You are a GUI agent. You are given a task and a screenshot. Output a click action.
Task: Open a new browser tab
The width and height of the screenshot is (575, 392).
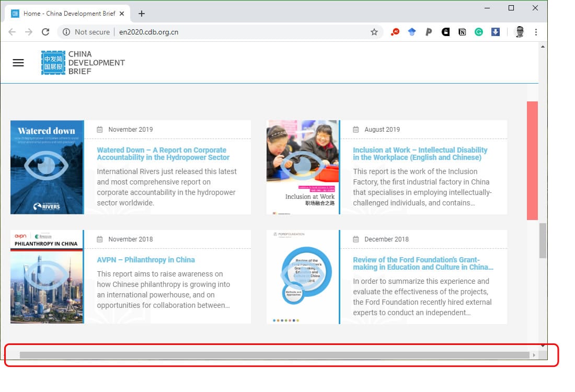click(142, 14)
